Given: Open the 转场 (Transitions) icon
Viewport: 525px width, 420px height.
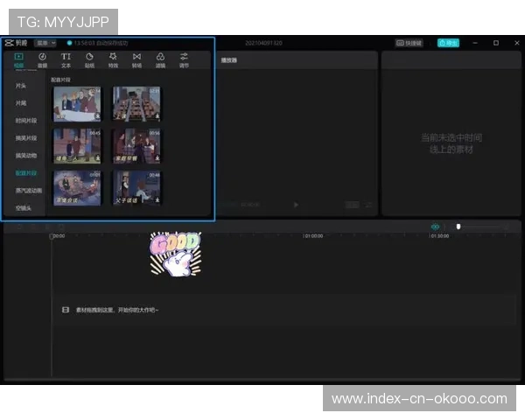Looking at the screenshot, I should click(x=136, y=59).
